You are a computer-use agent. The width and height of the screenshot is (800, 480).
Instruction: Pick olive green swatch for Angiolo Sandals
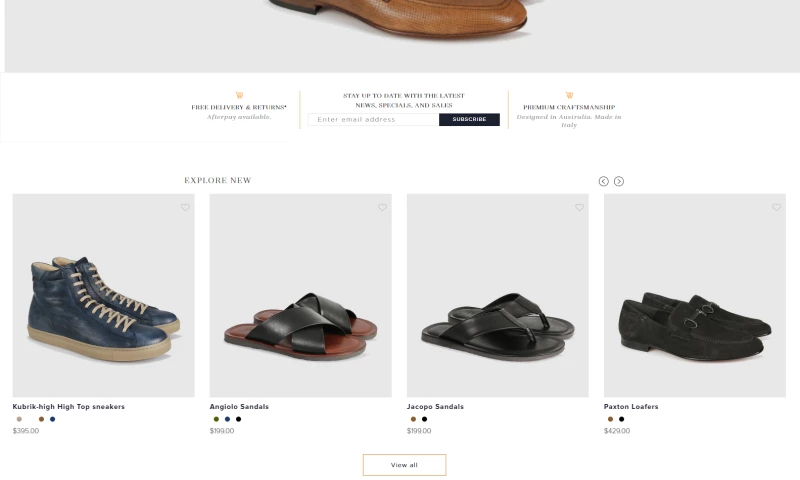tap(216, 419)
